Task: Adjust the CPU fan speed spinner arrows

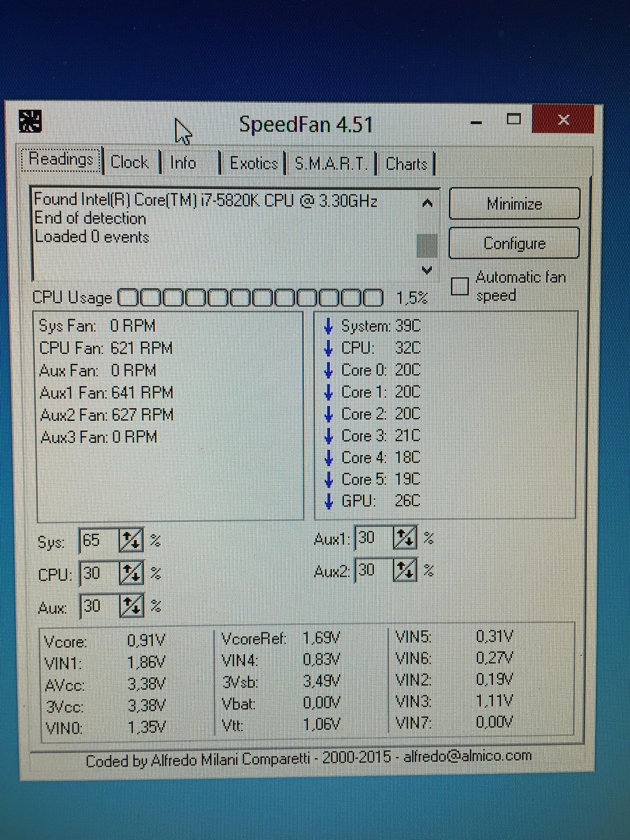Action: pyautogui.click(x=131, y=573)
